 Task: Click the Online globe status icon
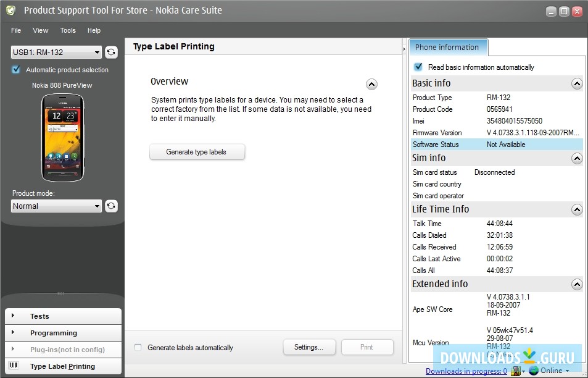point(534,371)
